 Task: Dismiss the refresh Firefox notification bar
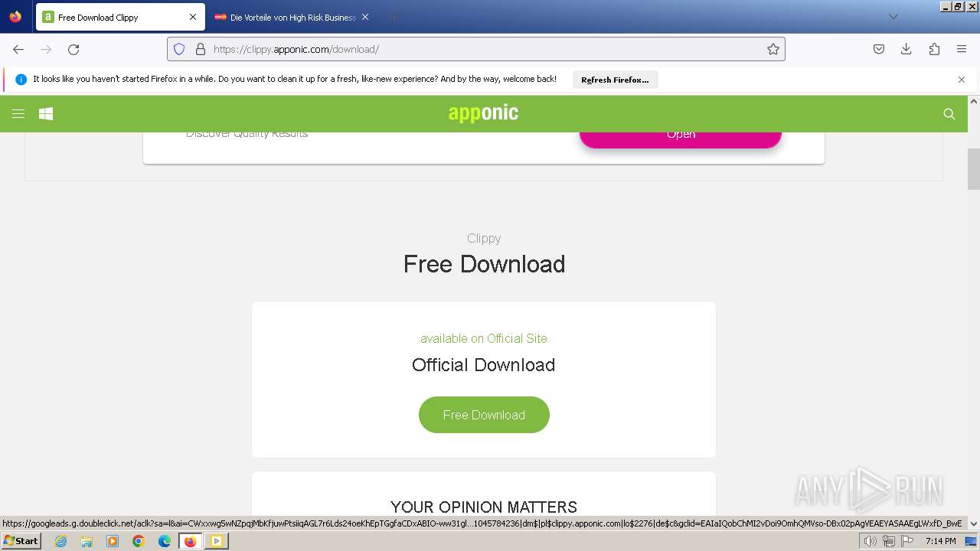tap(962, 80)
